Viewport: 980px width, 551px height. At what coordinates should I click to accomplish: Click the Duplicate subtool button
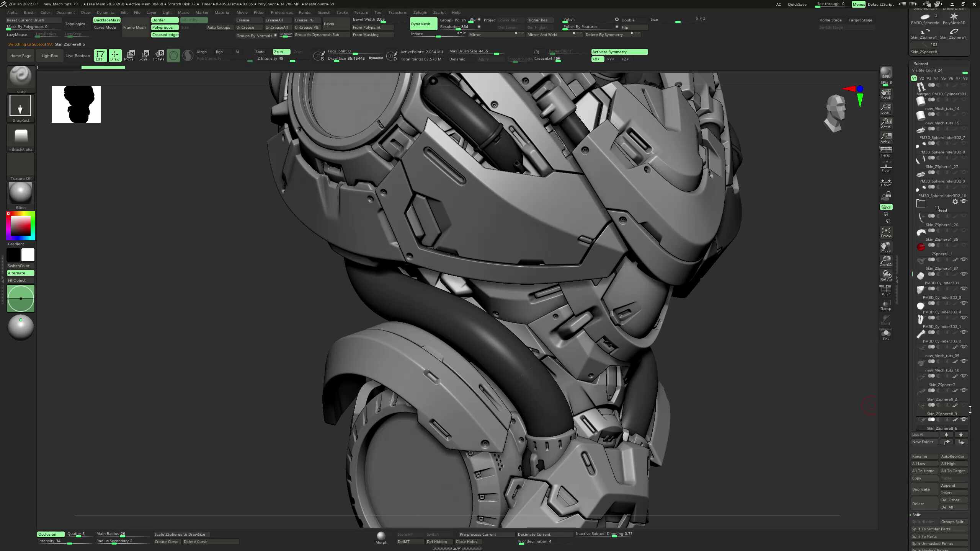pyautogui.click(x=924, y=489)
